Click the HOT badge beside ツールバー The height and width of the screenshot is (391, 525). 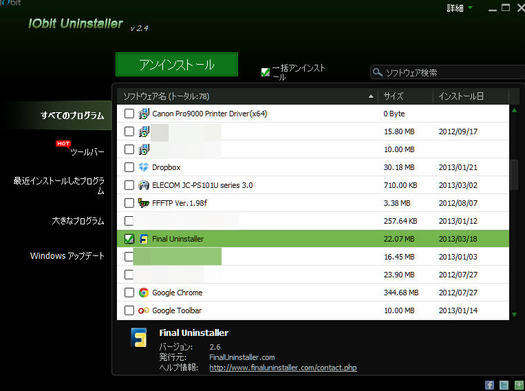[63, 144]
